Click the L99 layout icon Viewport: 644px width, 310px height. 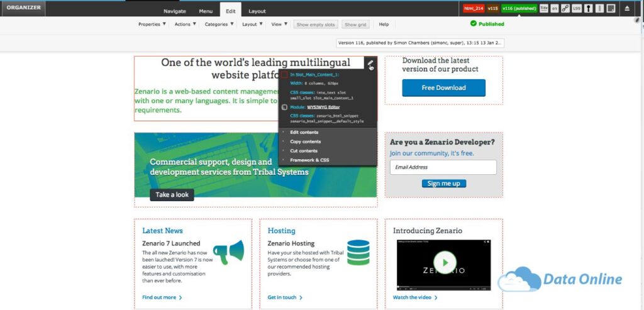point(577,8)
